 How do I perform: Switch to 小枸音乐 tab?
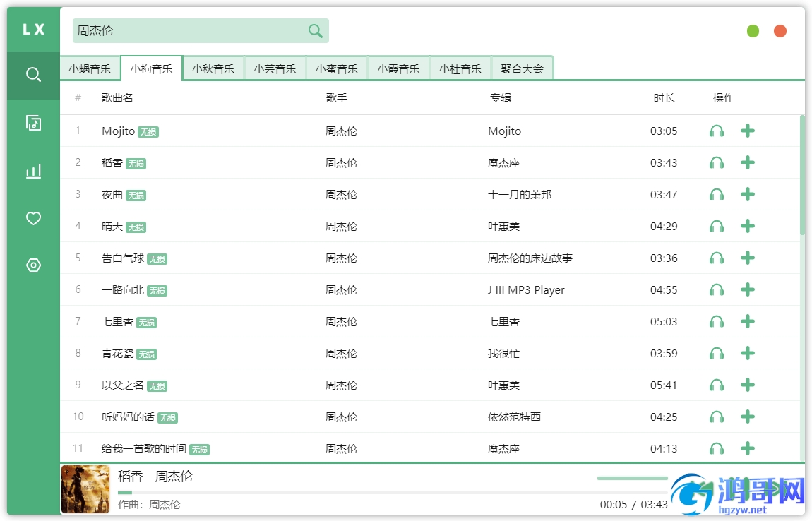tap(151, 69)
